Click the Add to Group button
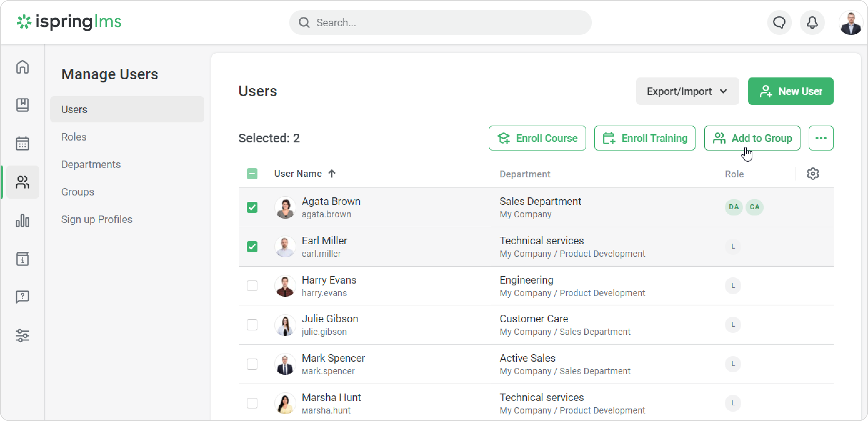868x421 pixels. pyautogui.click(x=752, y=138)
